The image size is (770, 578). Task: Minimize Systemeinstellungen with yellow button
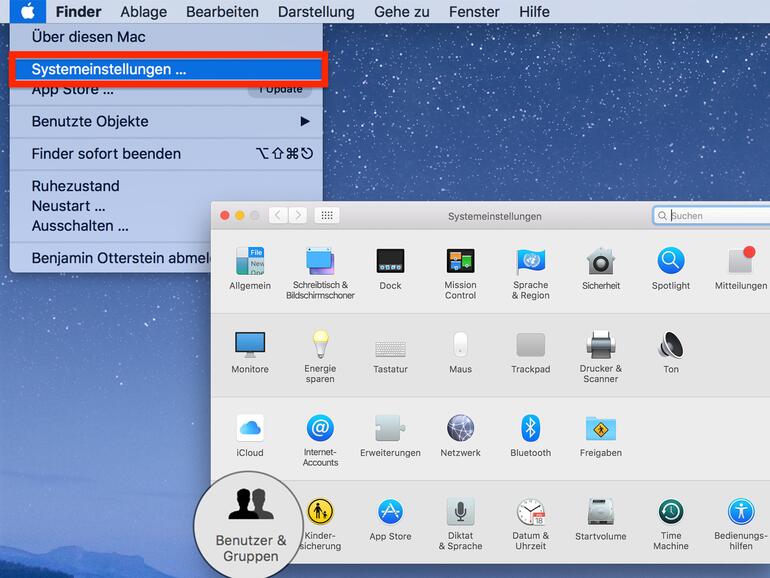click(240, 216)
